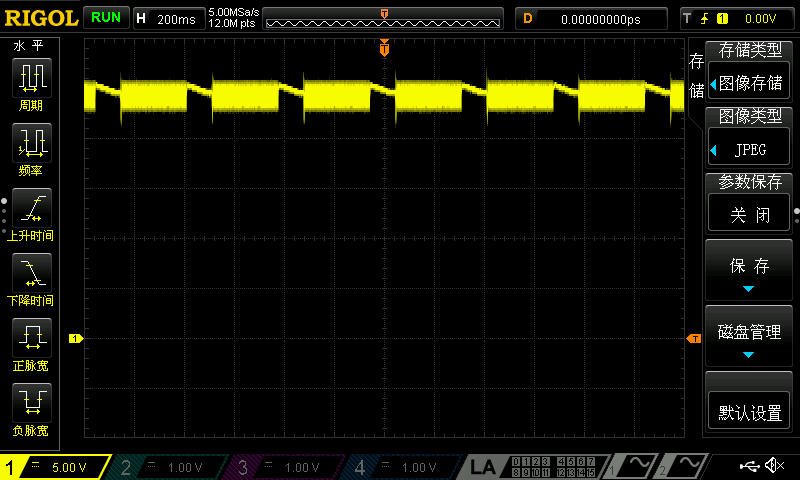Viewport: 800px width, 480px height.
Task: Click the H 200ms horizontal timebase field
Action: [x=168, y=19]
